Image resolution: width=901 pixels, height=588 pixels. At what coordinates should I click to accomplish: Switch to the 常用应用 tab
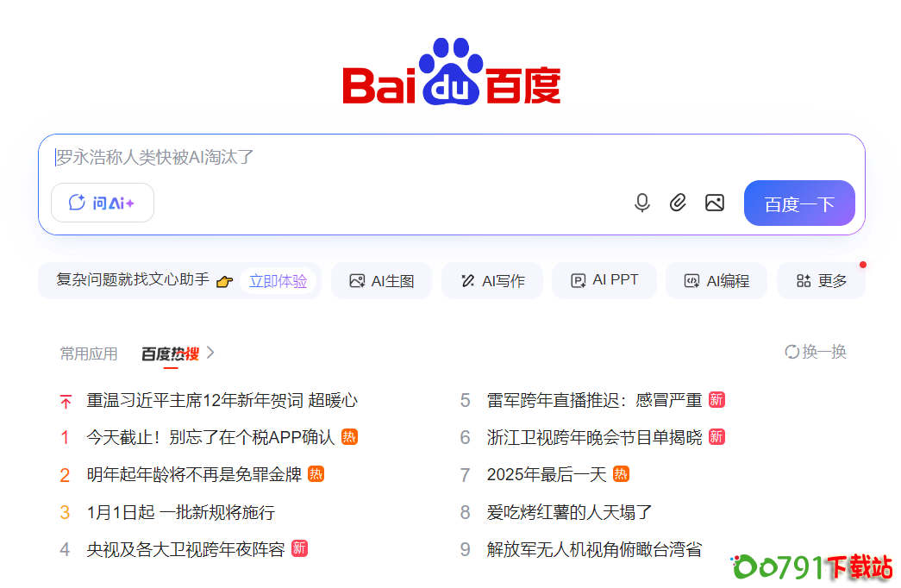88,353
